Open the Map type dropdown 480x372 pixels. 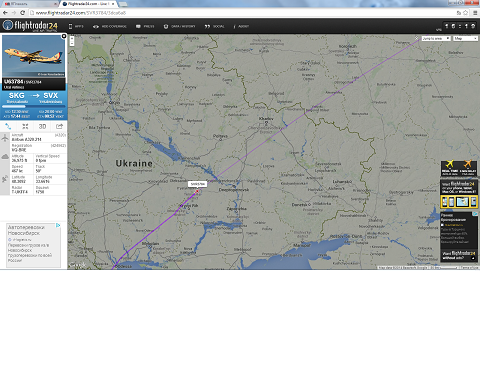(465, 39)
